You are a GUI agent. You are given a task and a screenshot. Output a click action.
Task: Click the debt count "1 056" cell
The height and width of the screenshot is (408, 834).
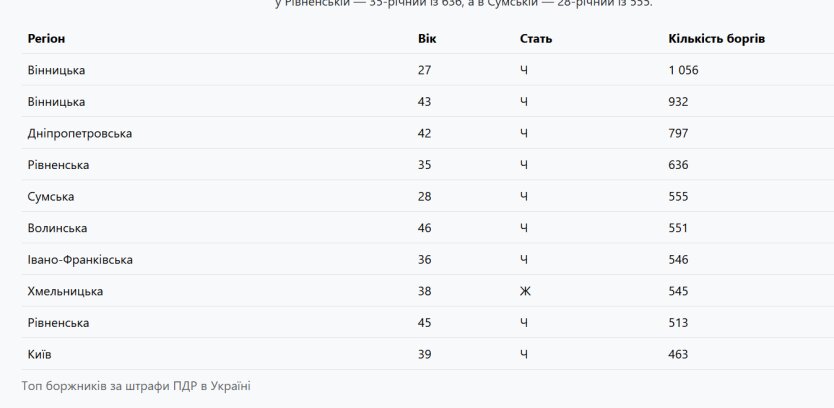(684, 70)
